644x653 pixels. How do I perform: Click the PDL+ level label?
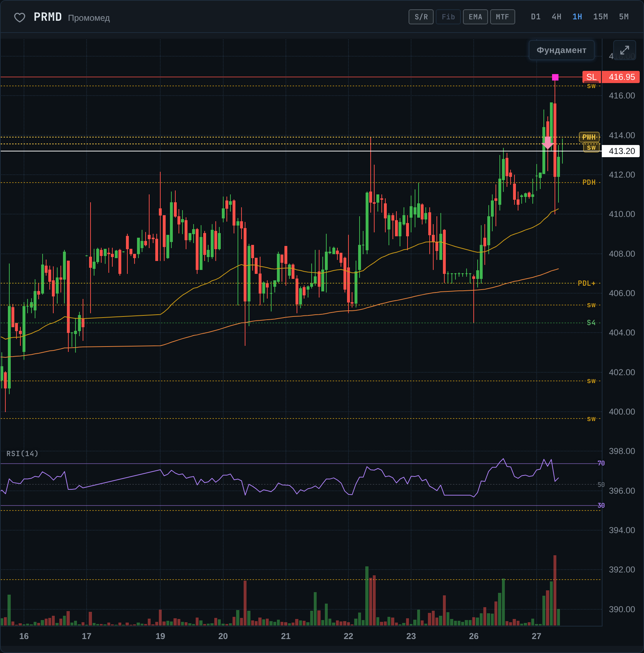point(587,283)
